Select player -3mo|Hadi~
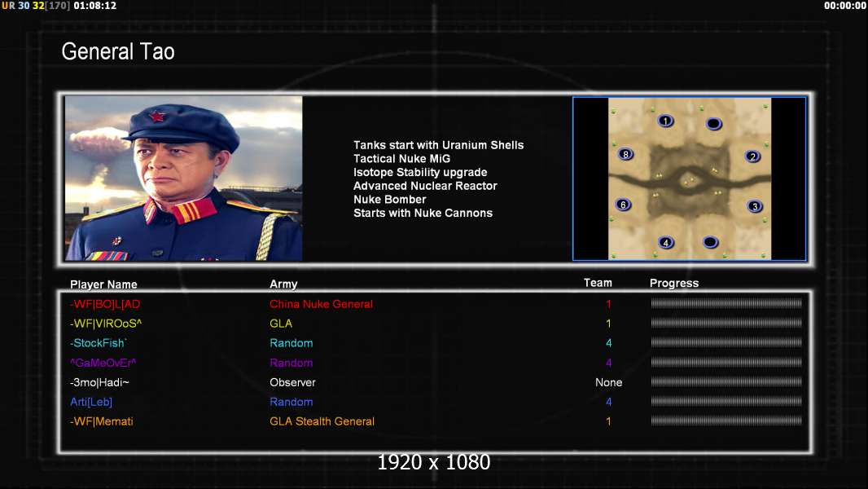This screenshot has width=868, height=489. [x=99, y=382]
